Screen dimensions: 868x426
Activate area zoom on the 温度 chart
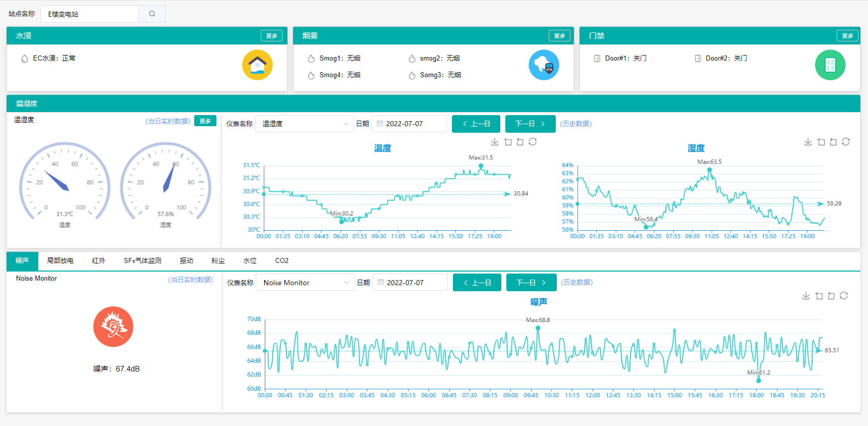508,142
